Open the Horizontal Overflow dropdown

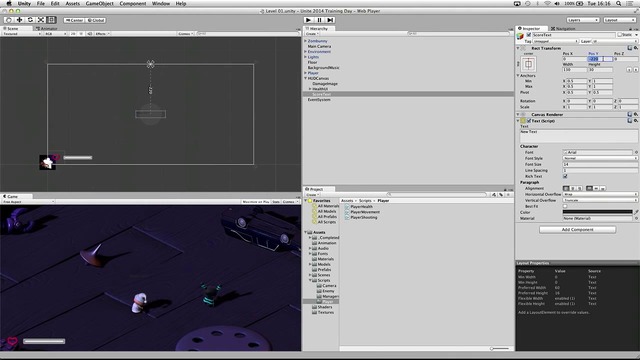point(600,194)
